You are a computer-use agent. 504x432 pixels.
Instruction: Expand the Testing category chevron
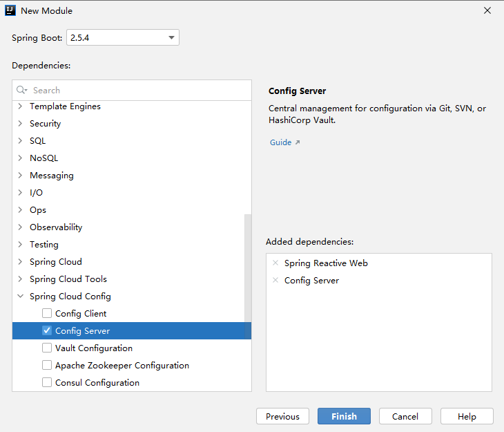(x=20, y=244)
